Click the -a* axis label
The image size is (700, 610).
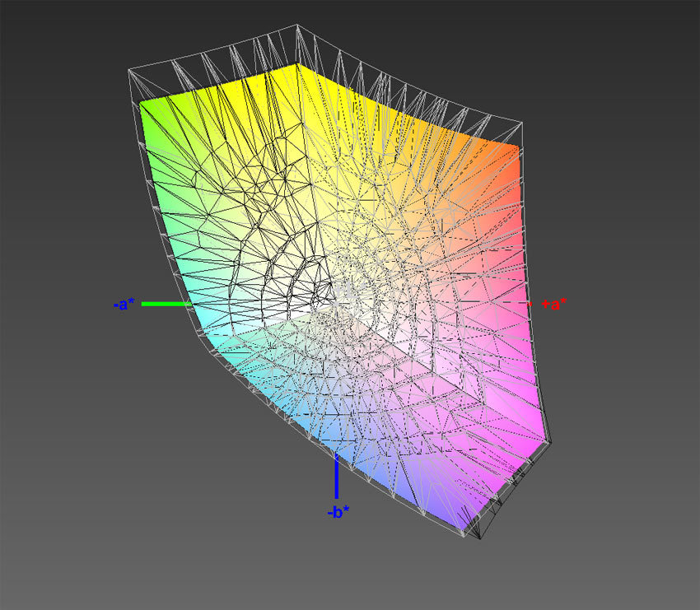click(x=124, y=305)
